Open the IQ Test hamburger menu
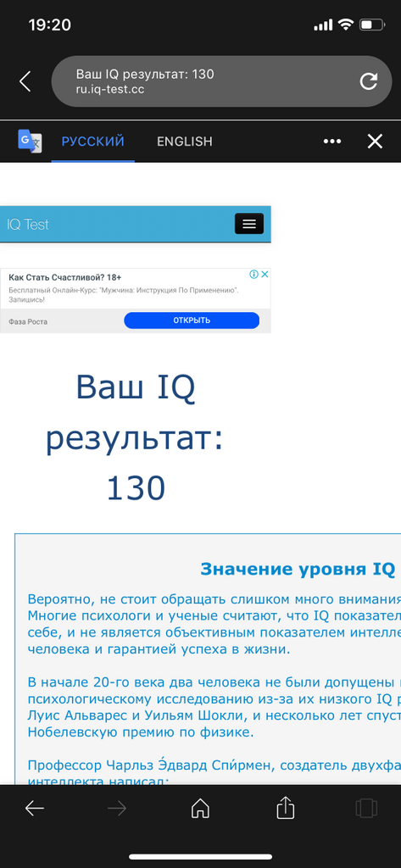The image size is (401, 868). [249, 224]
